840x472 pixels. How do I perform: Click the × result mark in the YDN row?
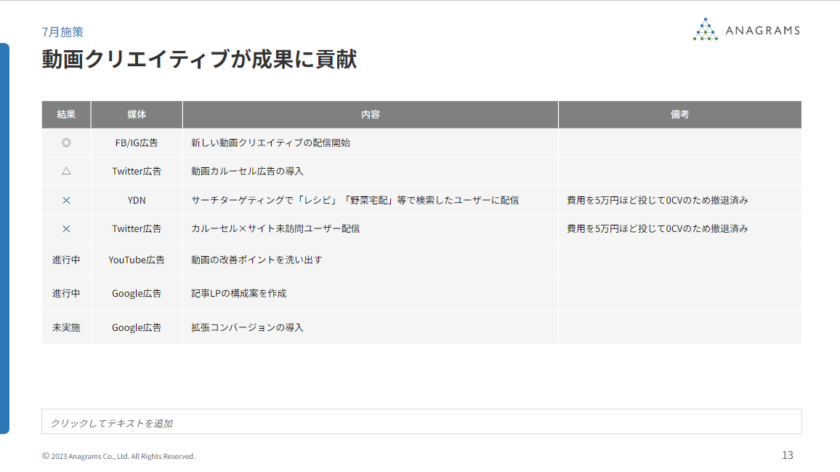(x=66, y=200)
